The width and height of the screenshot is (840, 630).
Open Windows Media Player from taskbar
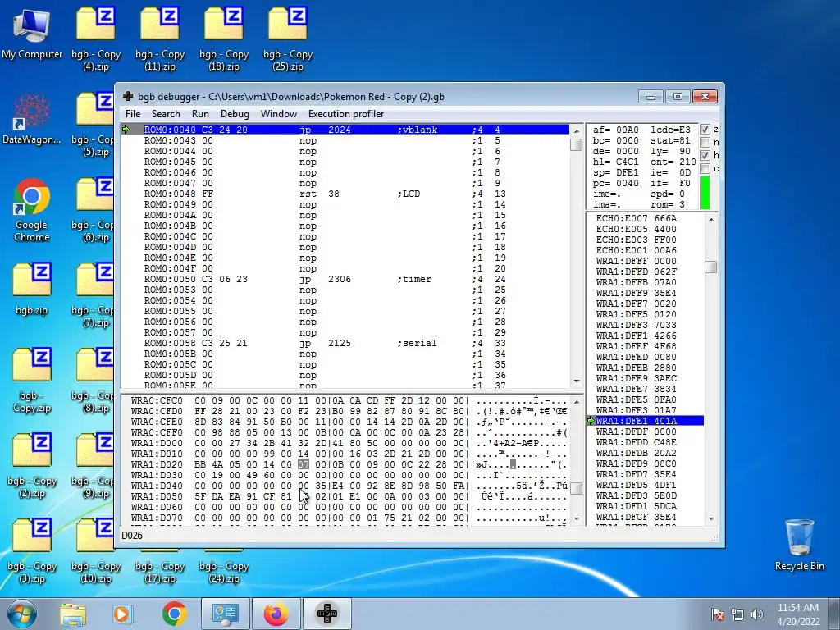[121, 614]
